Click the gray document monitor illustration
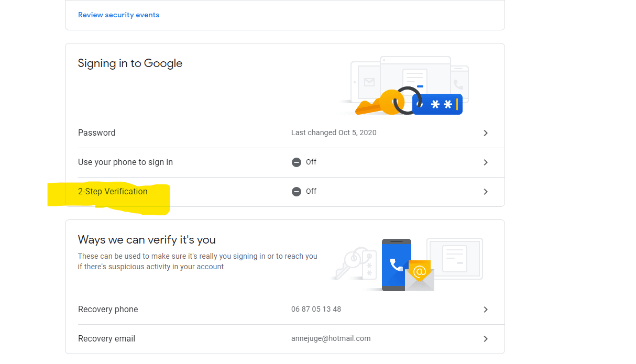 point(454,258)
